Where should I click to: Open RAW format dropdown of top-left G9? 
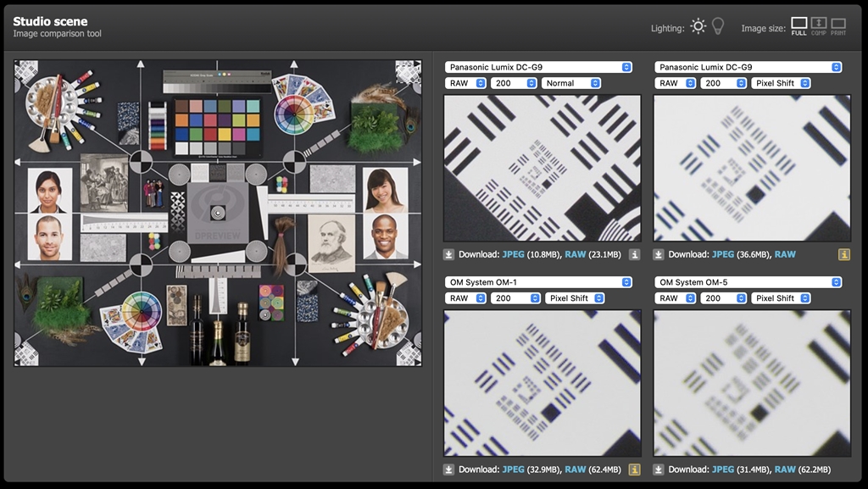click(x=465, y=83)
